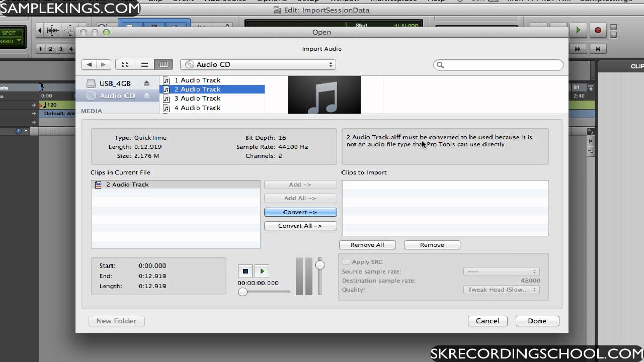Open the GRID mode dropdown arrow
The width and height of the screenshot is (644, 362).
(x=19, y=41)
